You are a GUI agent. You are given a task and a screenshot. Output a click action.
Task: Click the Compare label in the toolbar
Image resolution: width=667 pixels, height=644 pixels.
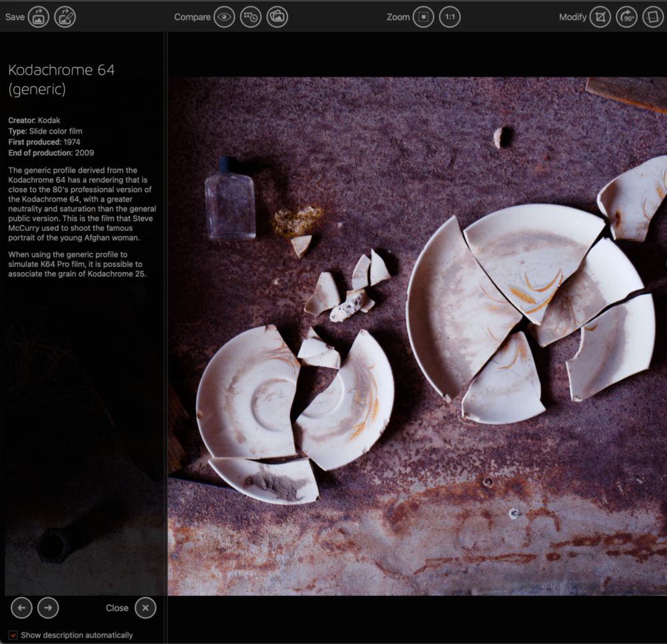(192, 17)
